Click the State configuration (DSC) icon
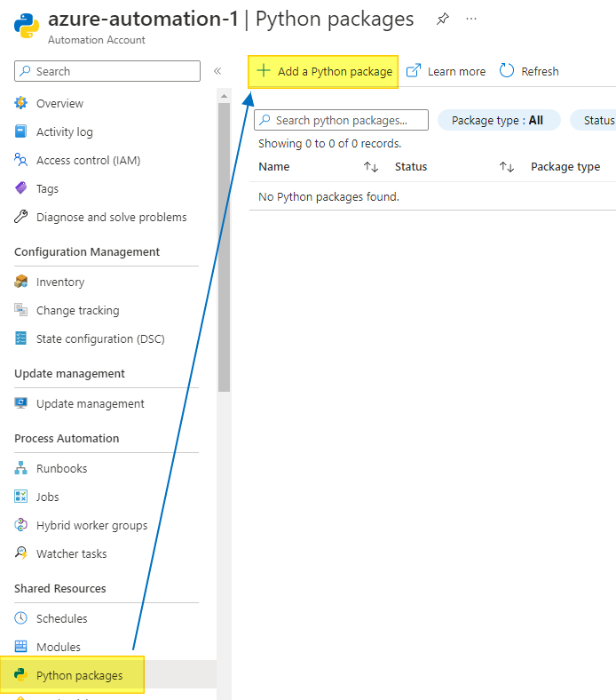 [x=20, y=338]
